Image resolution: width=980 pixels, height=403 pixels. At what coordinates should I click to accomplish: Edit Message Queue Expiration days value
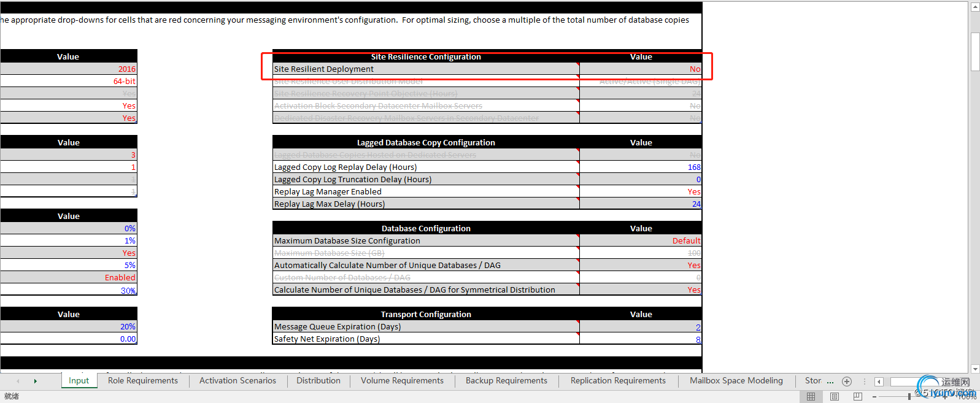641,326
